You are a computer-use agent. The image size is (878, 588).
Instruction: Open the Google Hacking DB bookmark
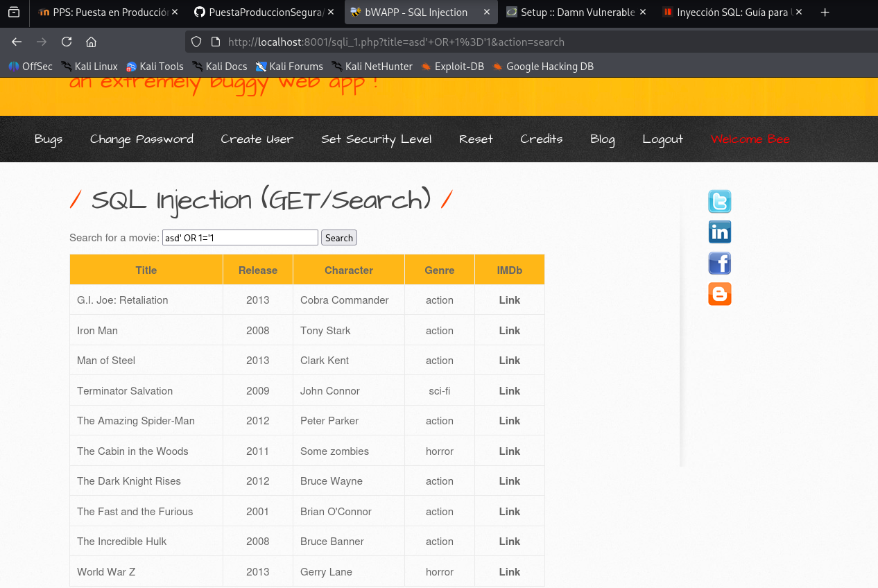point(543,67)
